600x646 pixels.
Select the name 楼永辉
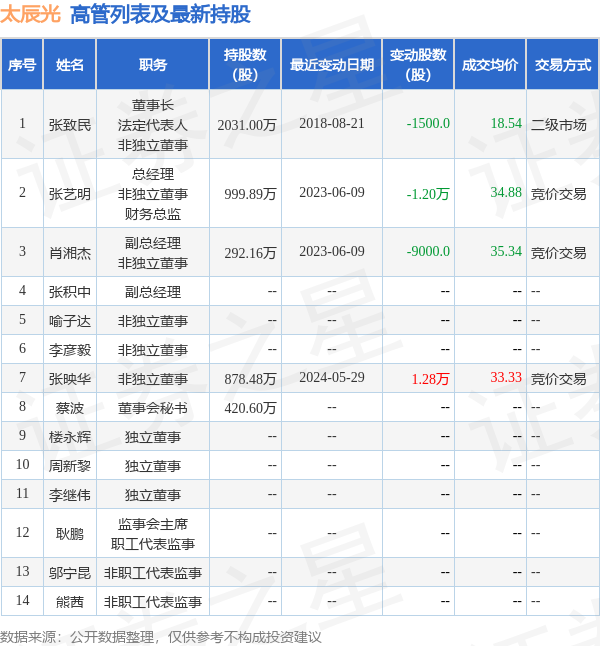click(x=70, y=437)
